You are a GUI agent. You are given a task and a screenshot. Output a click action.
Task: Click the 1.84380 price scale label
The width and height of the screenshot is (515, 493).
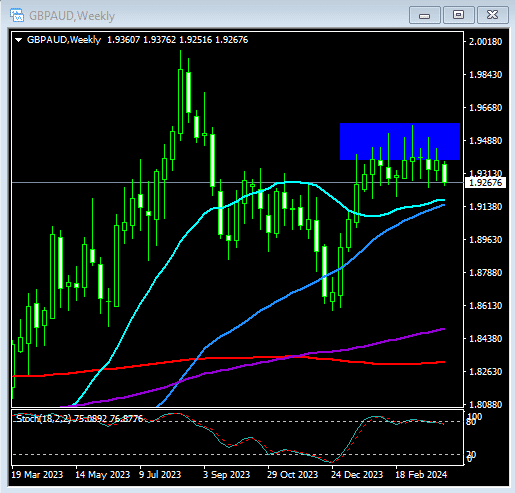pos(485,339)
